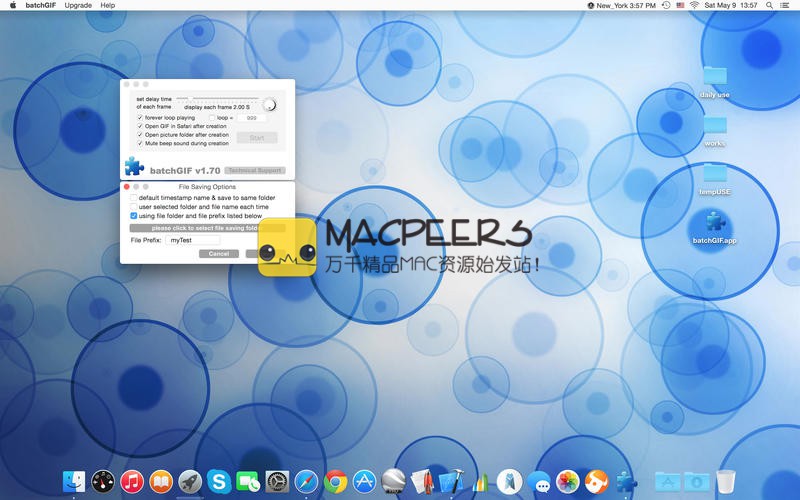Open Google Chrome in the dock
Viewport: 800px width, 500px height.
[335, 481]
